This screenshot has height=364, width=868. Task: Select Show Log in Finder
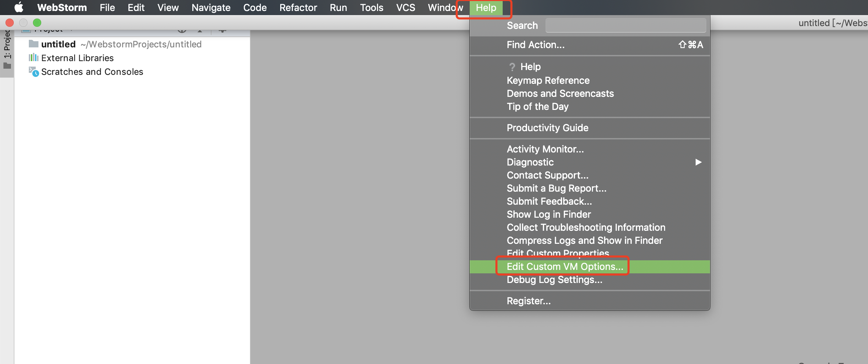coord(590,214)
